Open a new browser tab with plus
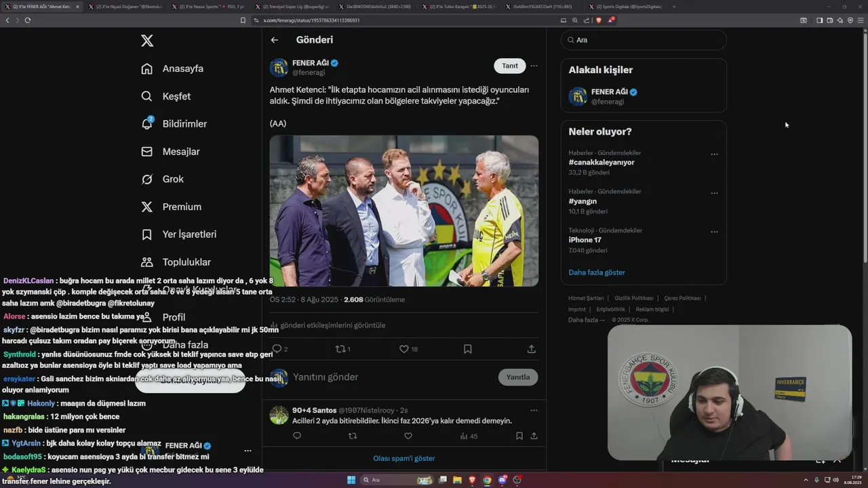The image size is (868, 488). [x=673, y=6]
